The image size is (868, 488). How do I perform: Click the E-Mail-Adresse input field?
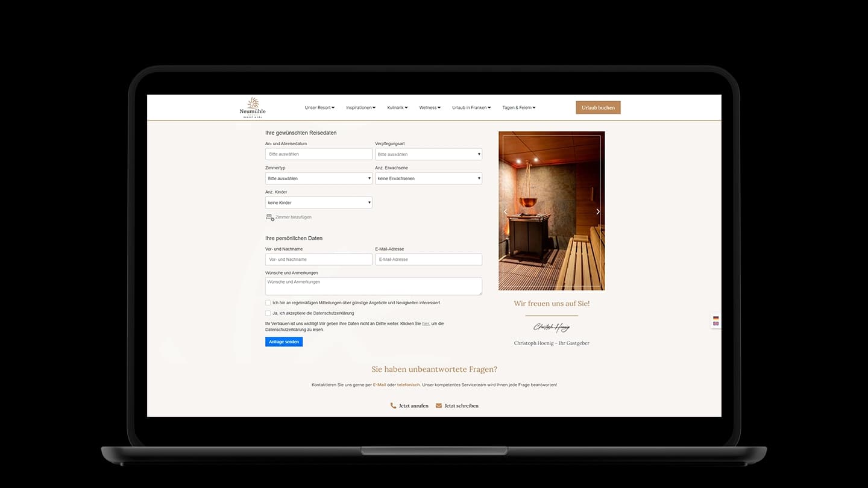429,259
